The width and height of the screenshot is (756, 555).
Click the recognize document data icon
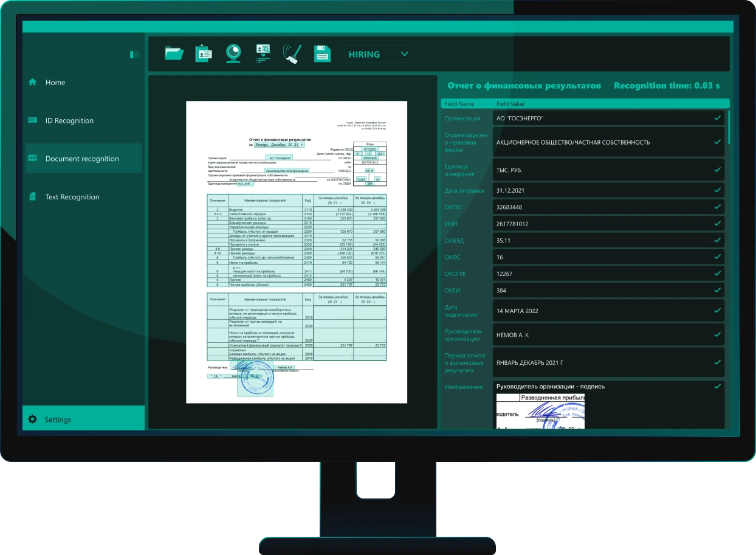coord(263,53)
